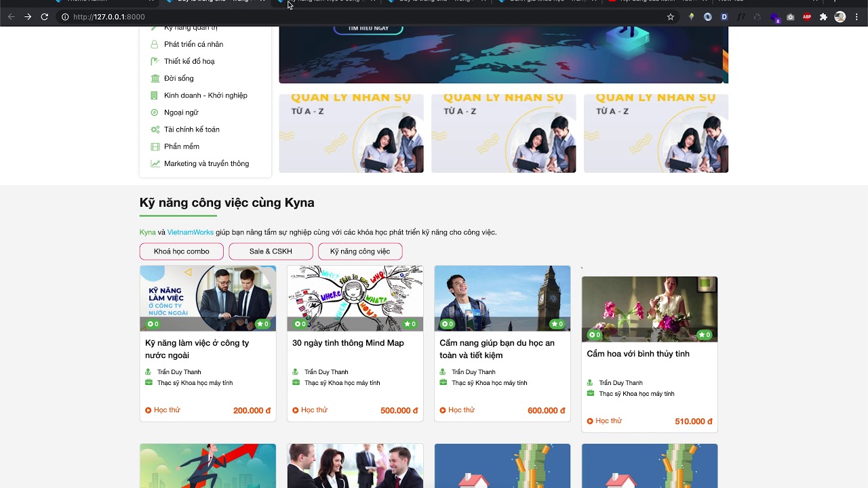868x488 pixels.
Task: Reload the page with the refresh icon
Action: point(45,17)
